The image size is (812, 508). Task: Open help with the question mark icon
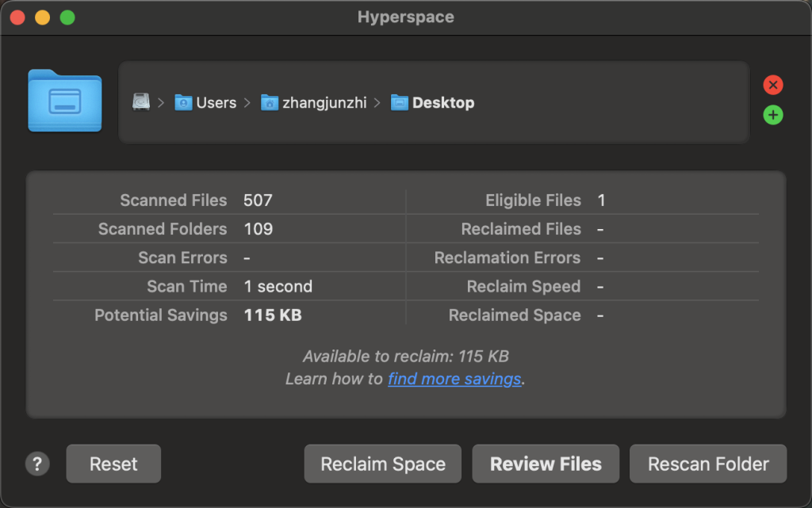click(x=36, y=464)
